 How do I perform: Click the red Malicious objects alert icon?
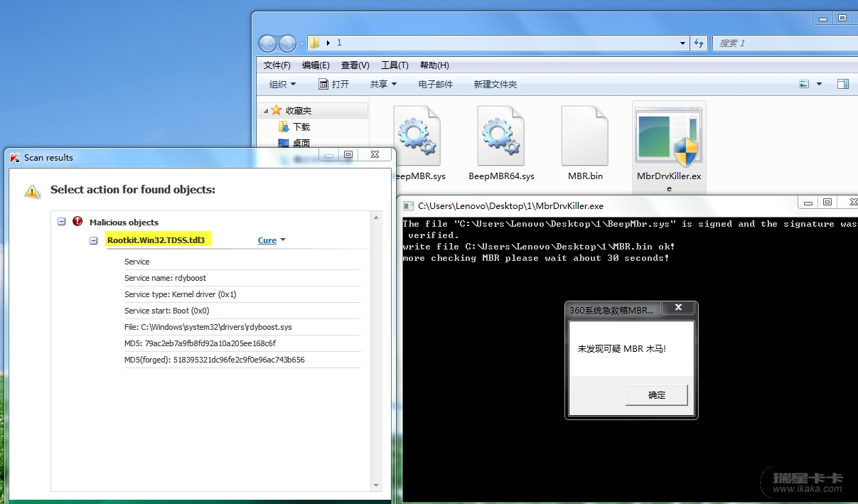[77, 222]
